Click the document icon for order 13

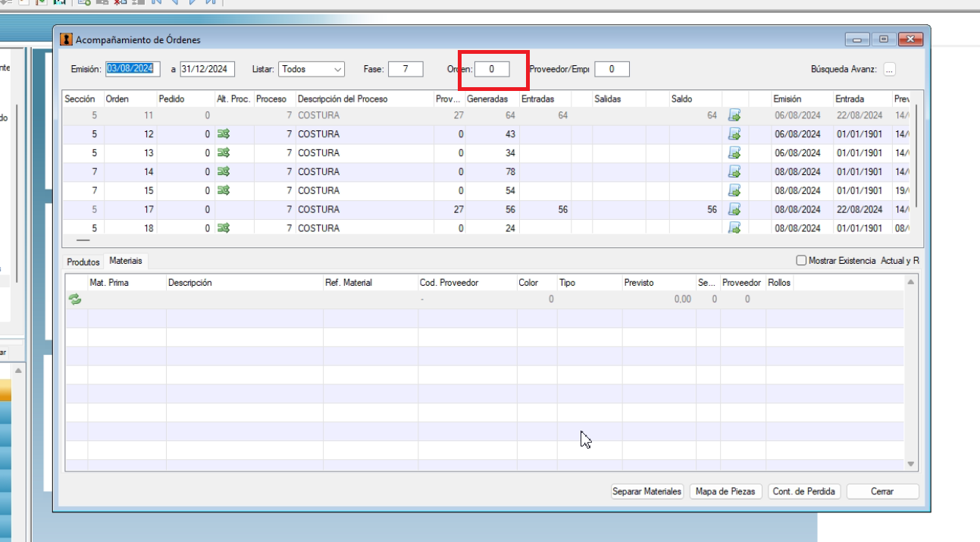tap(734, 152)
